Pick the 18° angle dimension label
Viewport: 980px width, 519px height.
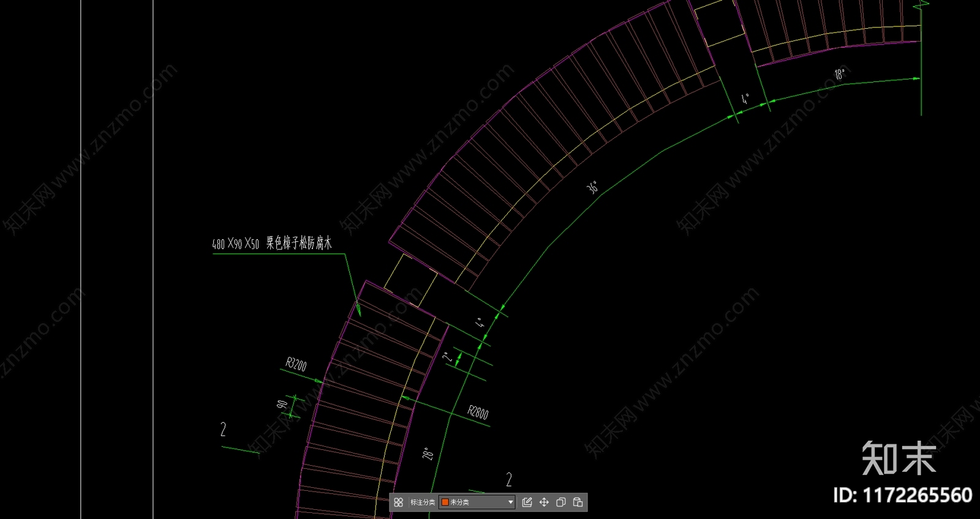[x=840, y=74]
